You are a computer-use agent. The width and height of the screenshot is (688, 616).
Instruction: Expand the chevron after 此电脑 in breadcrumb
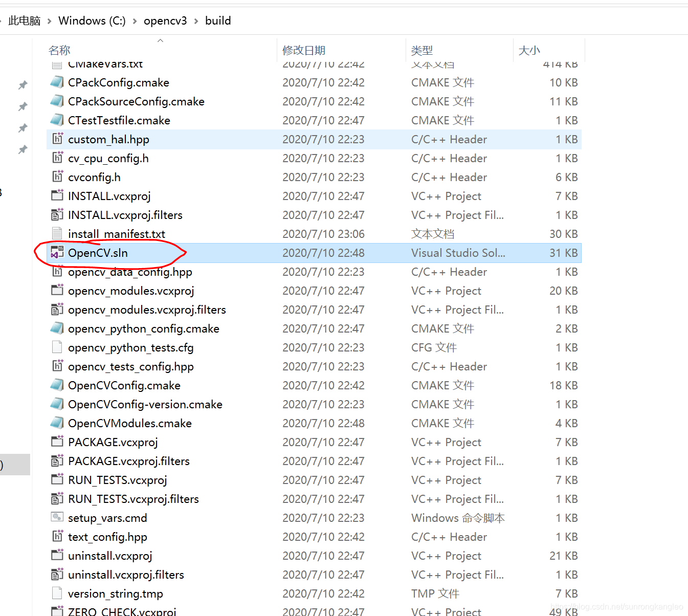point(49,21)
